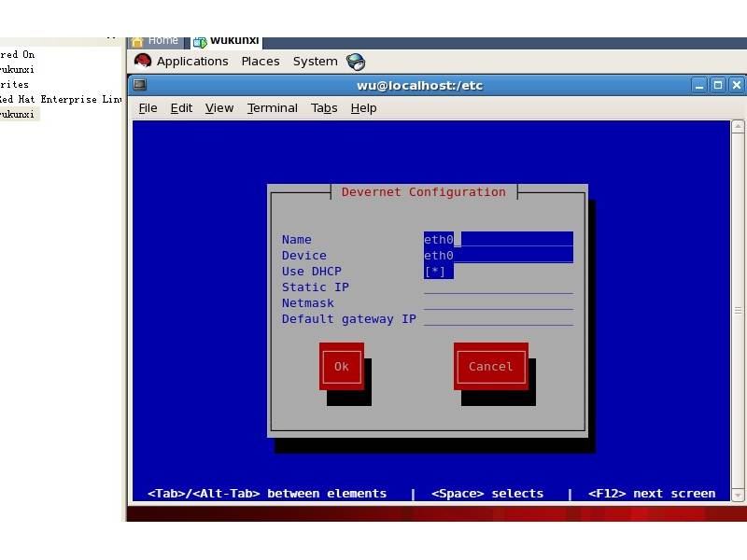This screenshot has height=560, width=747.
Task: Click the Static IP input field
Action: click(x=498, y=287)
